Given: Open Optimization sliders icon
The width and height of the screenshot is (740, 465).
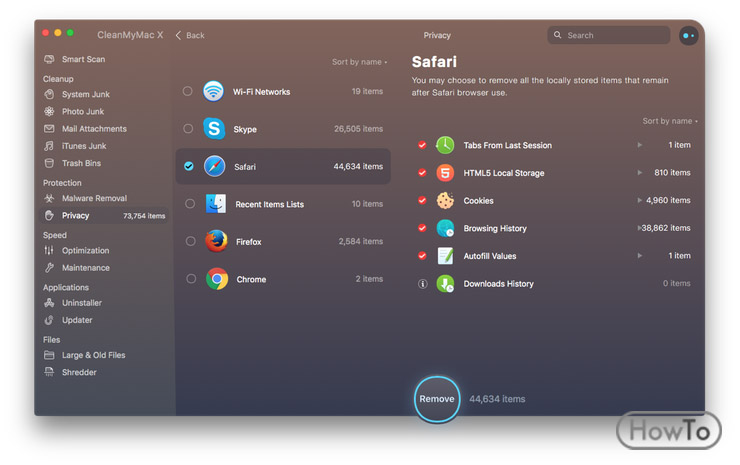Looking at the screenshot, I should pos(49,250).
